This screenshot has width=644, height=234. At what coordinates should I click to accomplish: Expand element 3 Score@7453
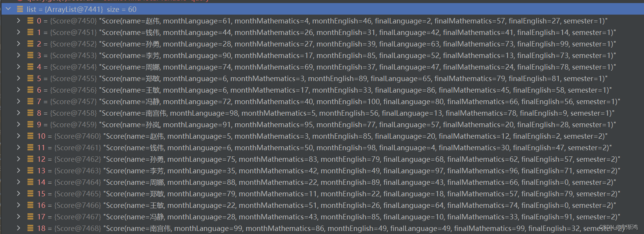[18, 55]
